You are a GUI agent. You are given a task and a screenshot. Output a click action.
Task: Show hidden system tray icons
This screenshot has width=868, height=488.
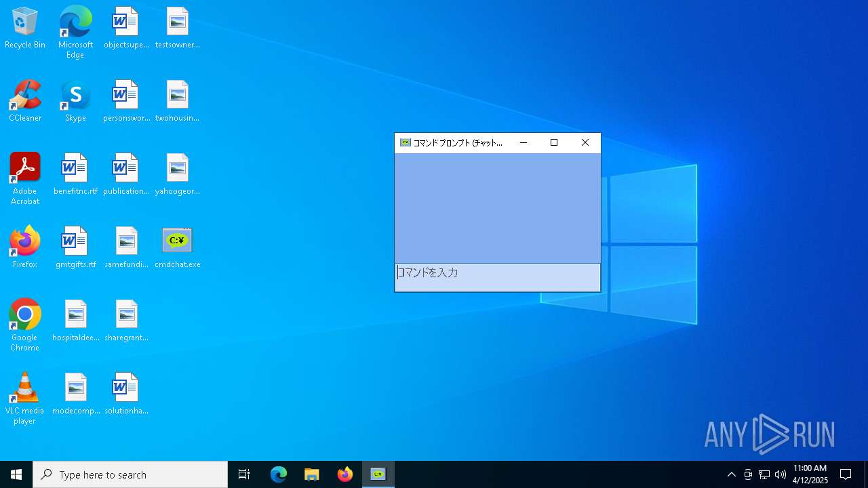coord(731,474)
